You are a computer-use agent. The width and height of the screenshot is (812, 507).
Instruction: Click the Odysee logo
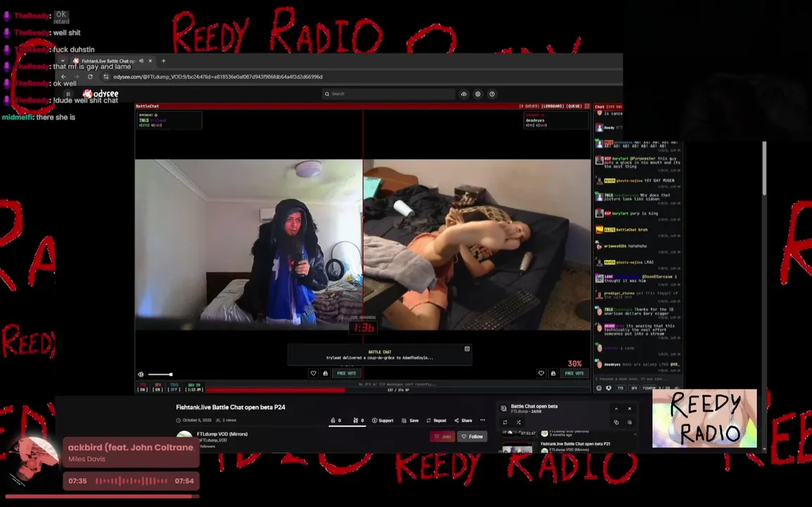(x=101, y=94)
